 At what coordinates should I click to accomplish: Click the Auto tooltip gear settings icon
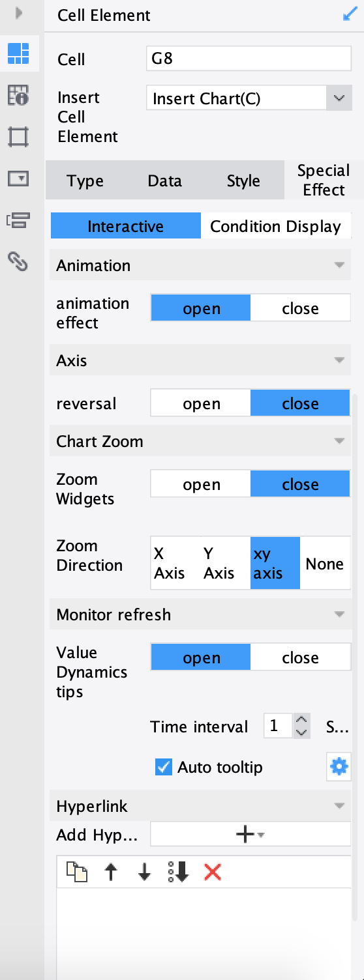tap(339, 767)
